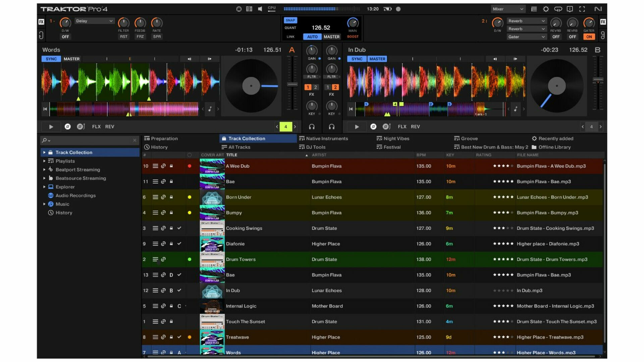644x362 pixels.
Task: Jump to start of deck A track
Action: (x=45, y=109)
